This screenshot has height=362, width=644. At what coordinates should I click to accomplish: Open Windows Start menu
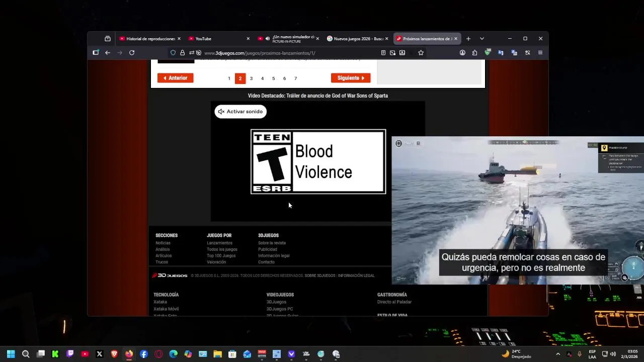pyautogui.click(x=11, y=354)
